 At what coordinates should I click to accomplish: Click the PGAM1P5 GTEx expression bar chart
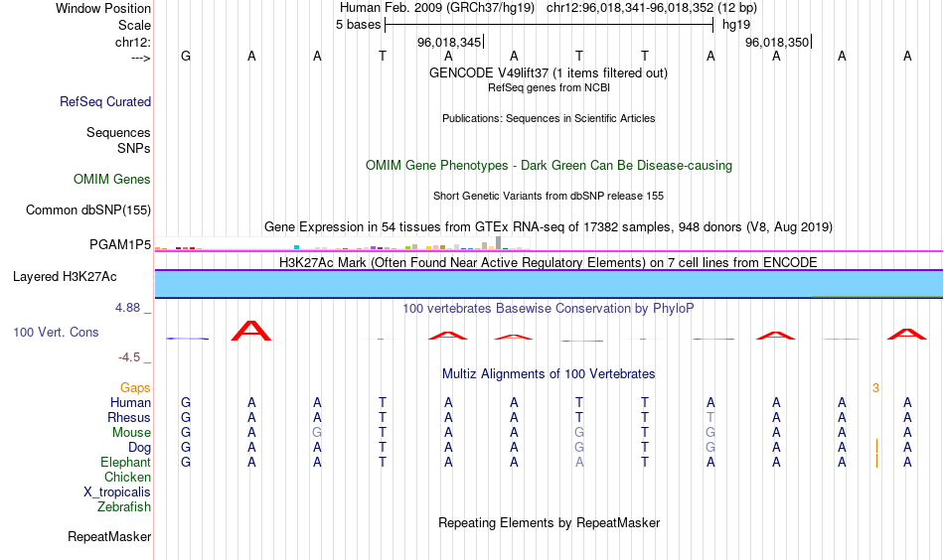click(x=342, y=243)
